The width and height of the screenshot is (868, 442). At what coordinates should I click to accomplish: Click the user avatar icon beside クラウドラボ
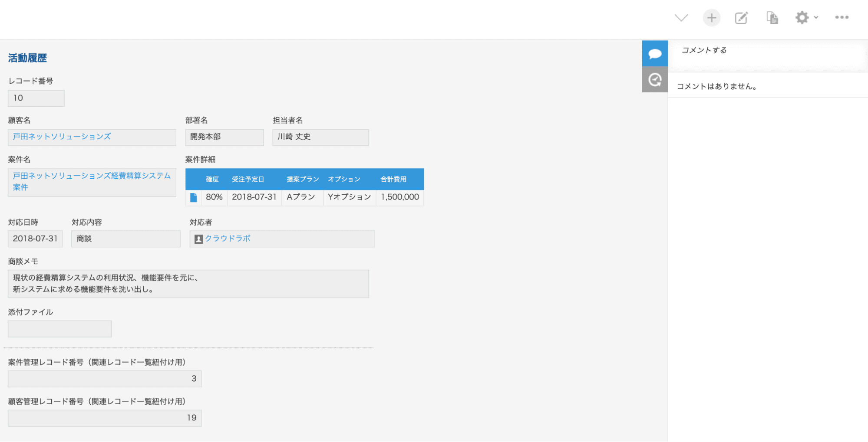(x=198, y=239)
